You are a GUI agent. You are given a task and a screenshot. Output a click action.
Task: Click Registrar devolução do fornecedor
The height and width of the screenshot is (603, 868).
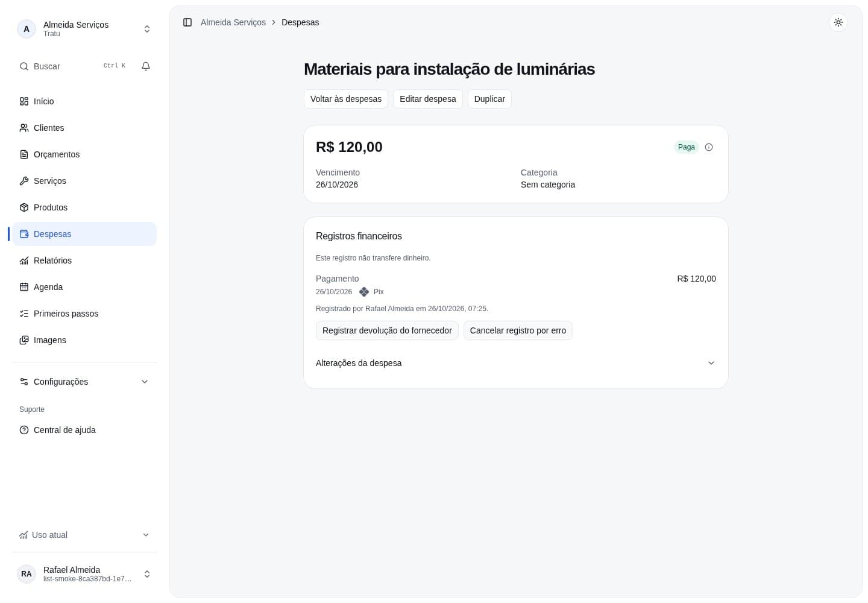(x=387, y=330)
